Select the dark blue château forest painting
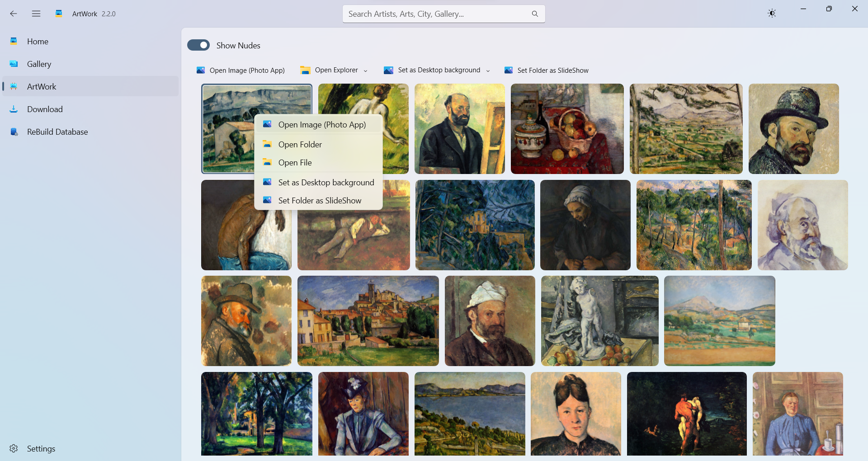 (475, 225)
